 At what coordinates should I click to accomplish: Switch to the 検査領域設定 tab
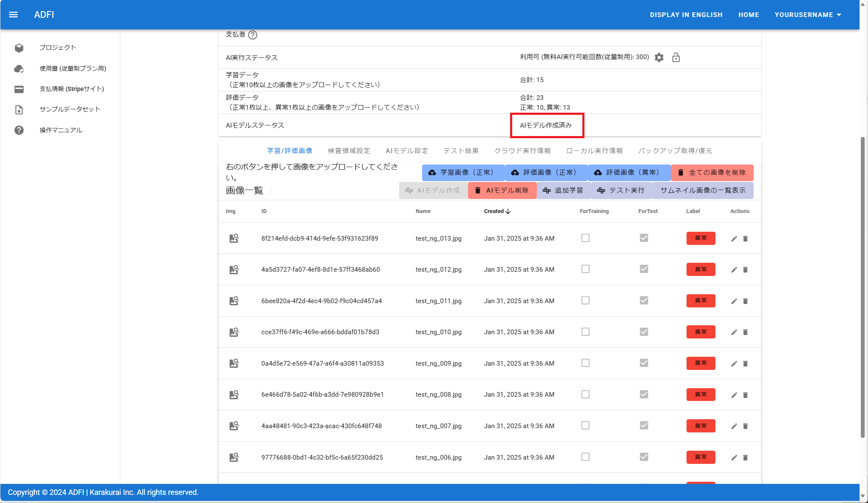[349, 151]
